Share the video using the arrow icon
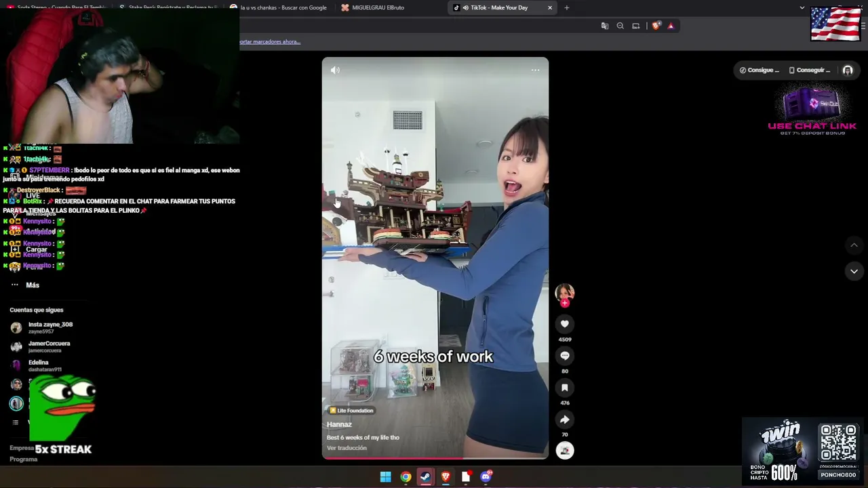Viewport: 868px width, 488px height. [x=564, y=420]
